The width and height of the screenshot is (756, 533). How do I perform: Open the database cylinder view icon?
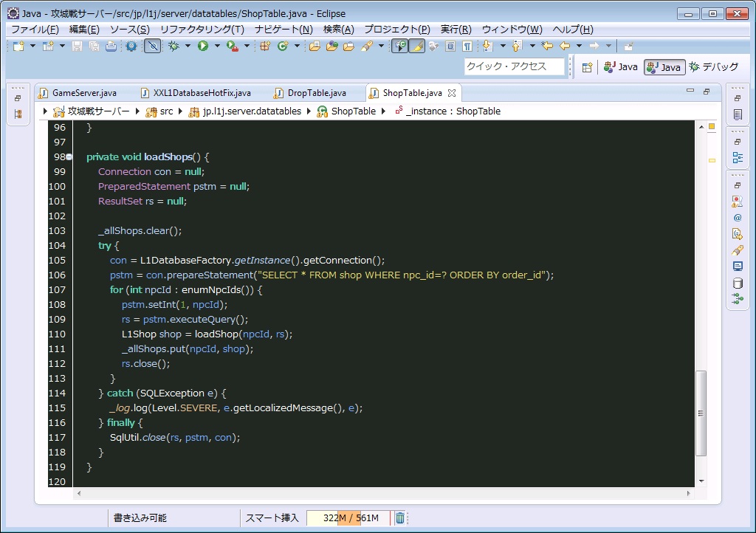click(738, 283)
